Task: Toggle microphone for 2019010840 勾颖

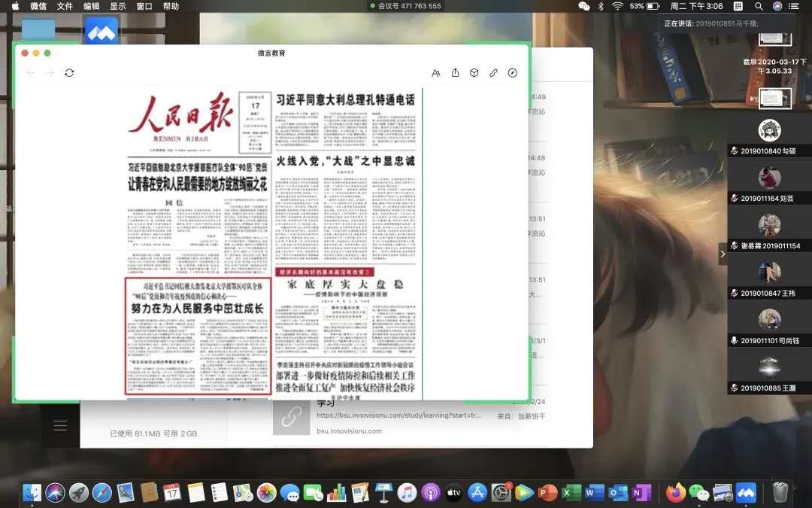Action: click(x=734, y=151)
